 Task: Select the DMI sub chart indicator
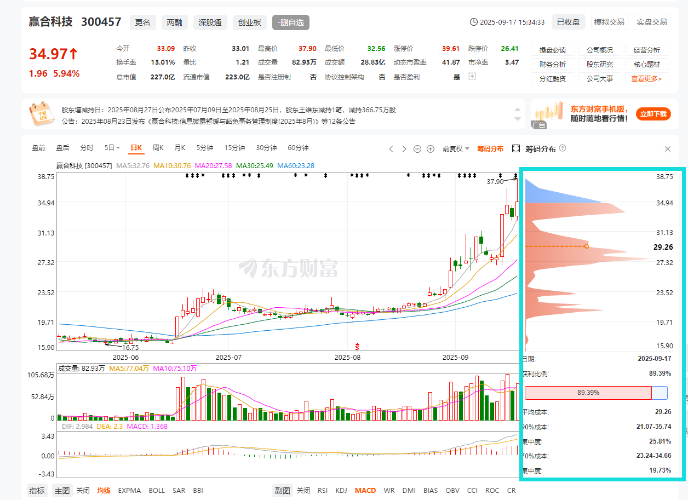[x=409, y=490]
